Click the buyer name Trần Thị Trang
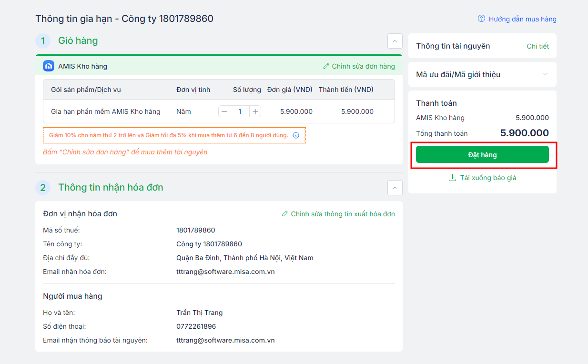Image resolution: width=588 pixels, height=364 pixels. (x=200, y=313)
